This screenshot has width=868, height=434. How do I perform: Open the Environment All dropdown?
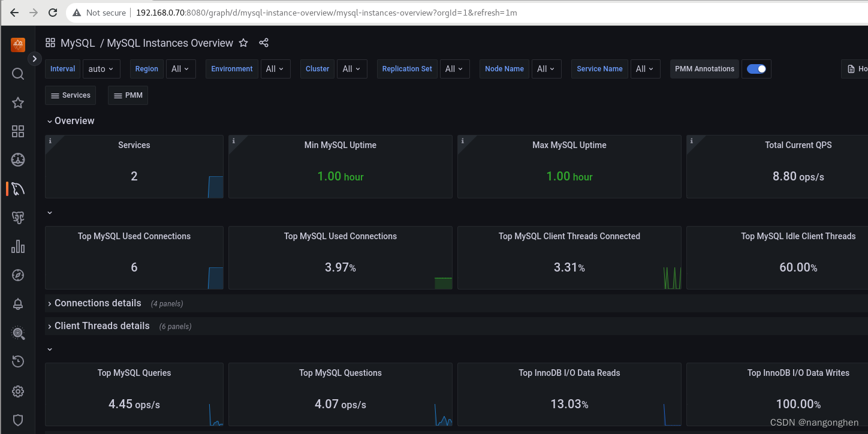[x=275, y=69]
